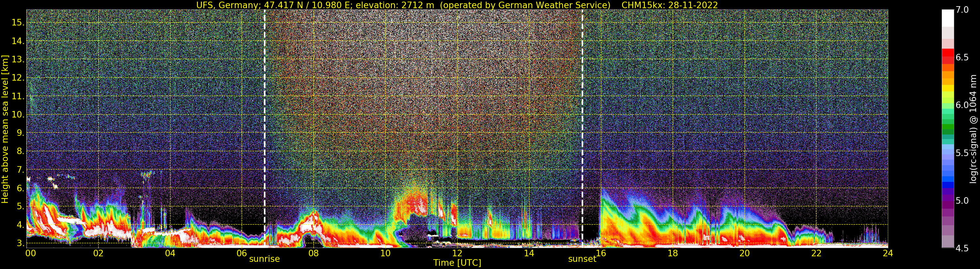
Task: Click the plot title starting "UFS, Germany"
Action: click(x=457, y=5)
